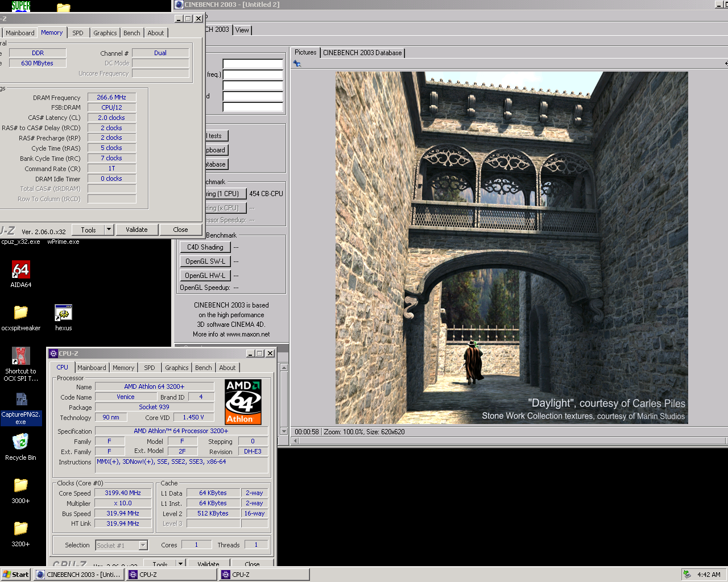Viewport: 728px width, 582px height.
Task: Click the Rendering (1 CPU) button
Action: point(225,194)
